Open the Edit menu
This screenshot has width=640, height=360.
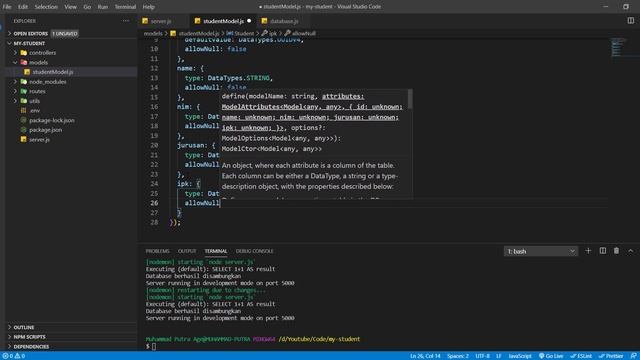(23, 7)
